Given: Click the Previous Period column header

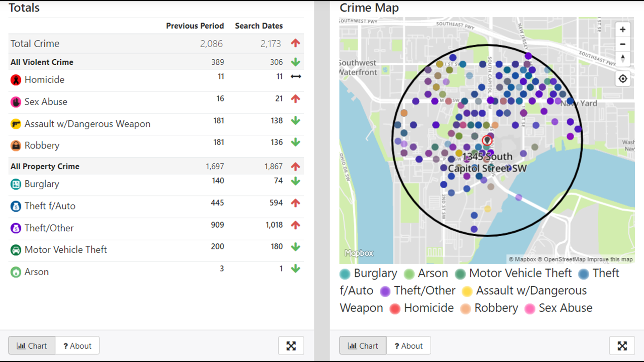Looking at the screenshot, I should point(195,26).
